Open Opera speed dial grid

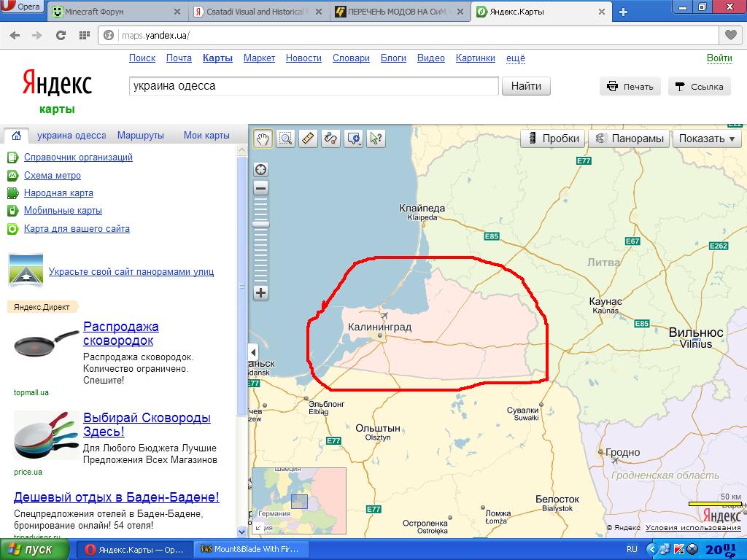[85, 35]
